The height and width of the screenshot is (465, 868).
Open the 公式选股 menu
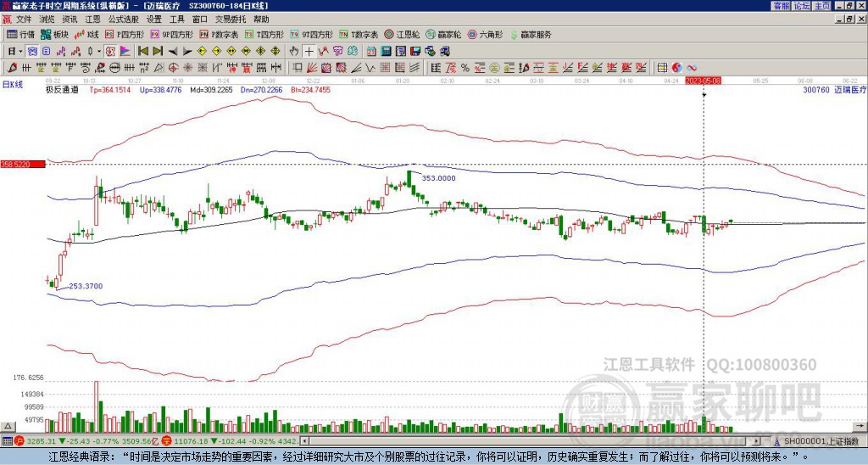124,20
